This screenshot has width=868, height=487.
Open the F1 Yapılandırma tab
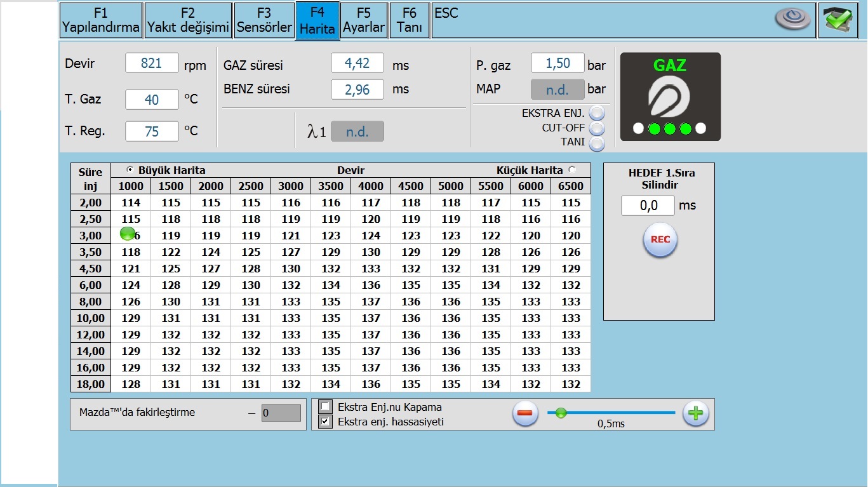tap(100, 20)
